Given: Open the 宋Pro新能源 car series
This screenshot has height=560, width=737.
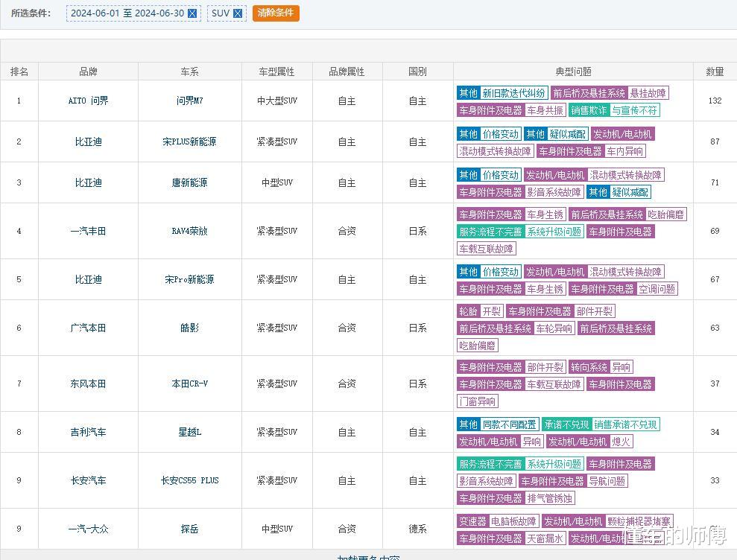Looking at the screenshot, I should 190,279.
